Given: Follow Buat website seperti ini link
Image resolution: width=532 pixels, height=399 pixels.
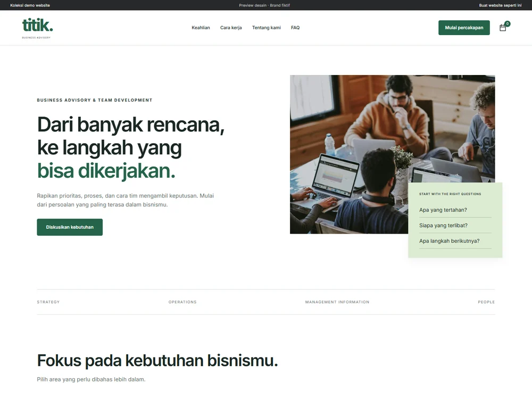Looking at the screenshot, I should pyautogui.click(x=500, y=5).
